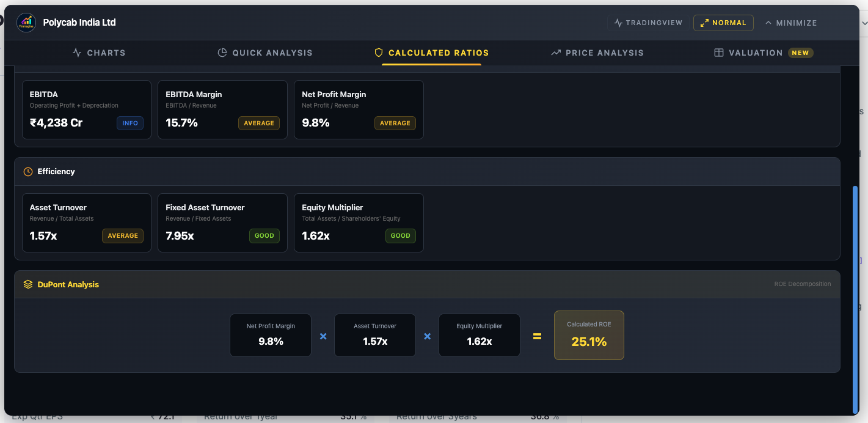
Task: Click the clock icon beside Efficiency
Action: click(x=28, y=172)
